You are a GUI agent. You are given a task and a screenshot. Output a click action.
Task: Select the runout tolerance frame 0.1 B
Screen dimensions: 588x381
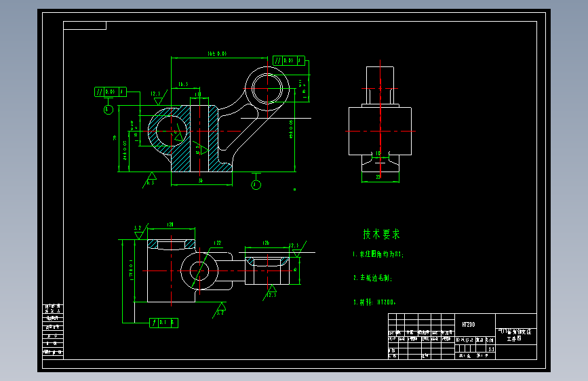(163, 323)
